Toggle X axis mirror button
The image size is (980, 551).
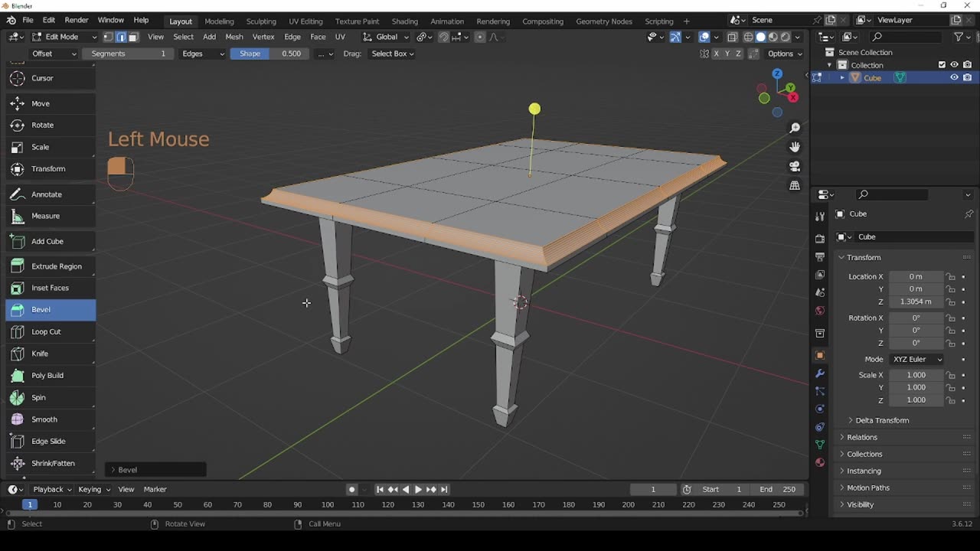point(717,54)
